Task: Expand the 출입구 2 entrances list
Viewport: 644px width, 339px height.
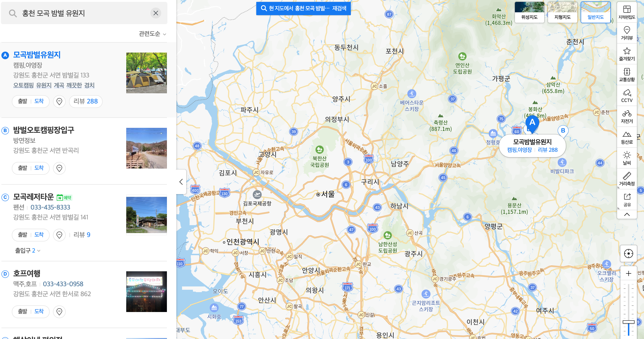Action: pyautogui.click(x=28, y=251)
